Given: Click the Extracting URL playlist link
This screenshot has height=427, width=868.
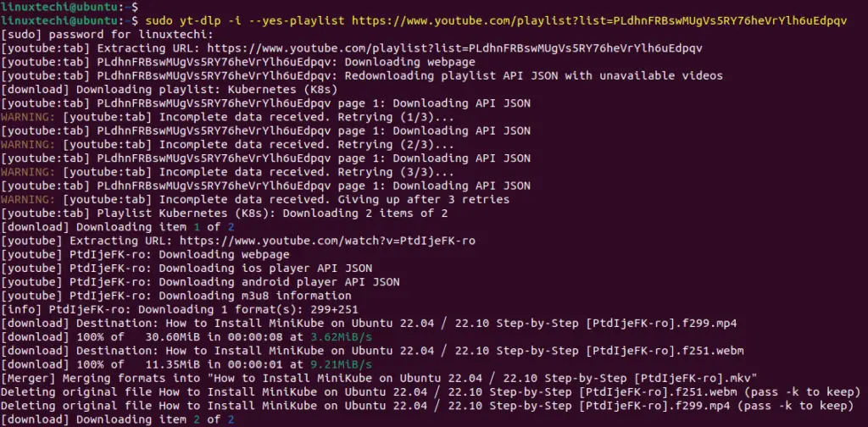Looking at the screenshot, I should tap(454, 48).
